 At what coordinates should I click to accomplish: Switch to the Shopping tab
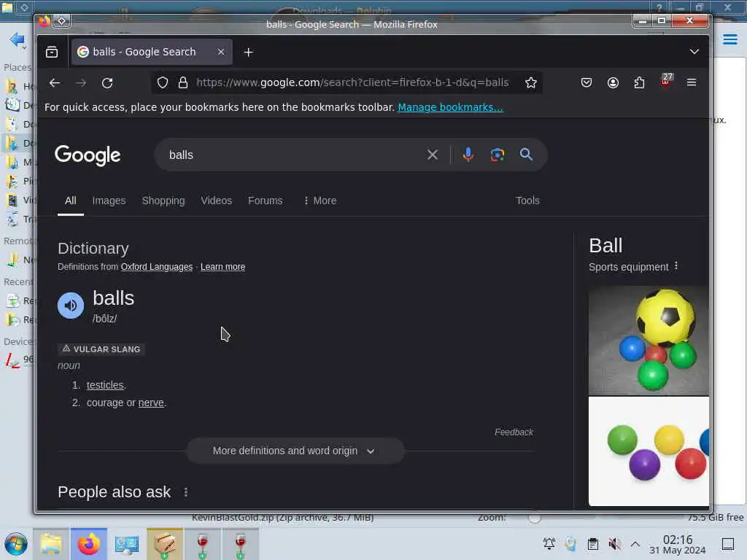click(163, 201)
